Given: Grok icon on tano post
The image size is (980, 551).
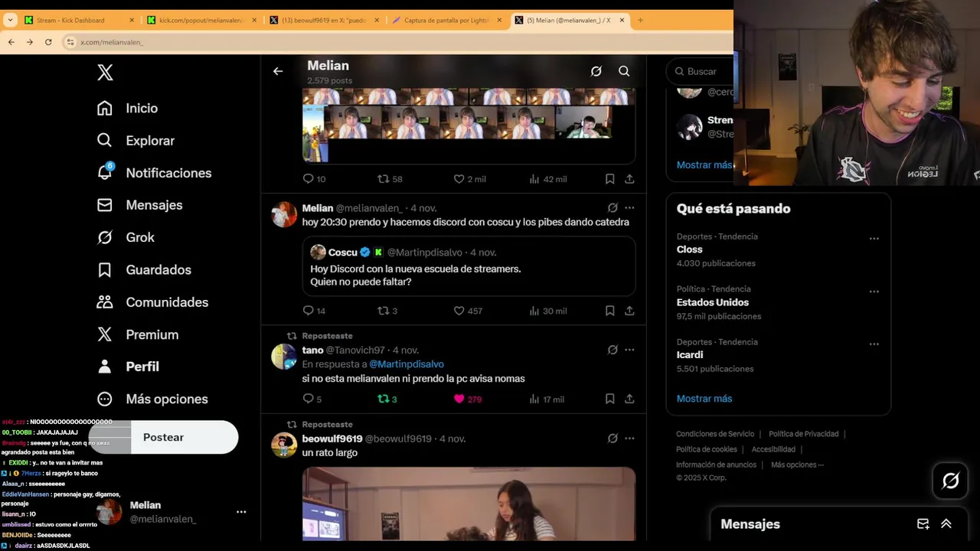Looking at the screenshot, I should [x=612, y=350].
